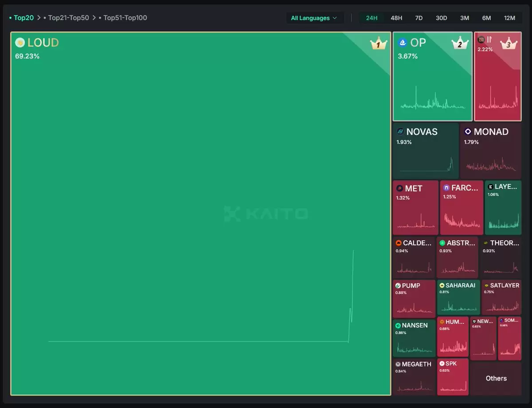Click the SAHARAAI tile sparkline chart

[458, 306]
